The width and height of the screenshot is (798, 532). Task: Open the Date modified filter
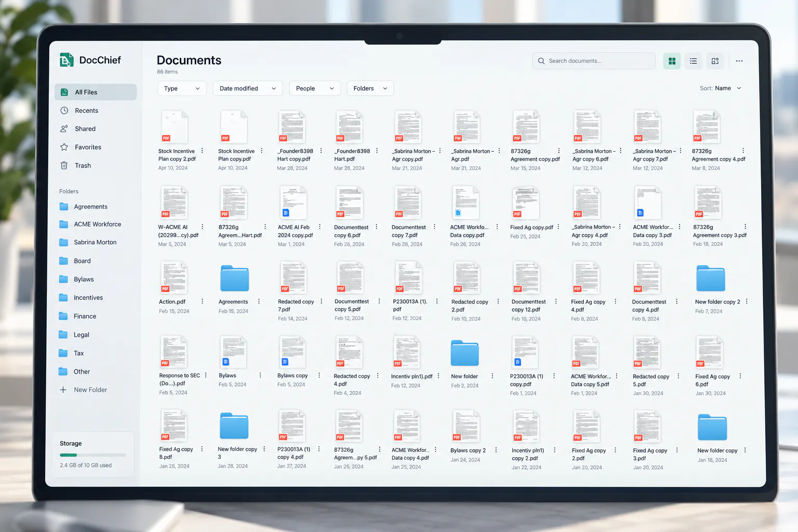coord(248,88)
